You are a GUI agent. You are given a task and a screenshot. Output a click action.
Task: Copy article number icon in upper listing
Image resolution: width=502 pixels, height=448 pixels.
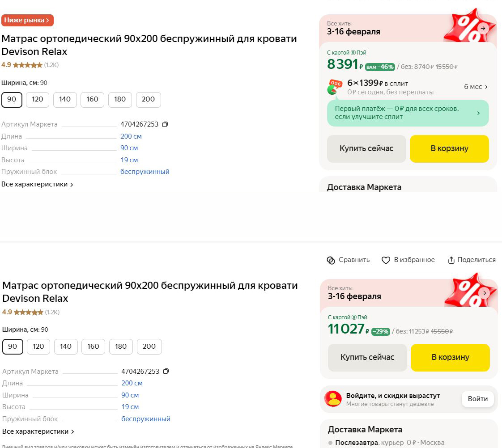point(165,124)
